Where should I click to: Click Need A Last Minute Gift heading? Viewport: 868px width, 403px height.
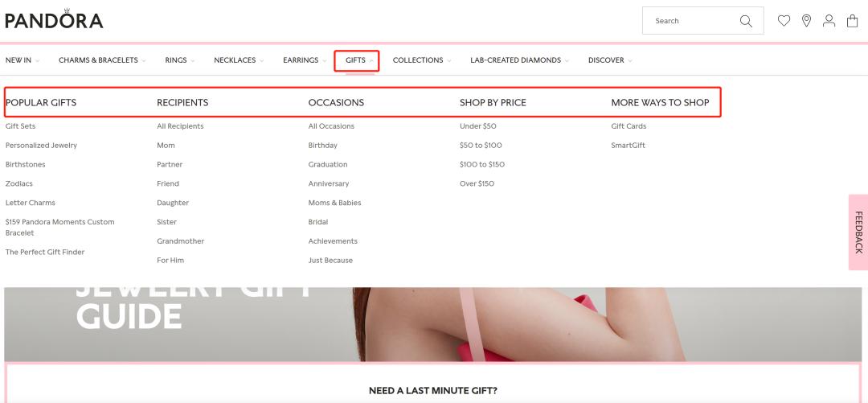click(x=433, y=391)
